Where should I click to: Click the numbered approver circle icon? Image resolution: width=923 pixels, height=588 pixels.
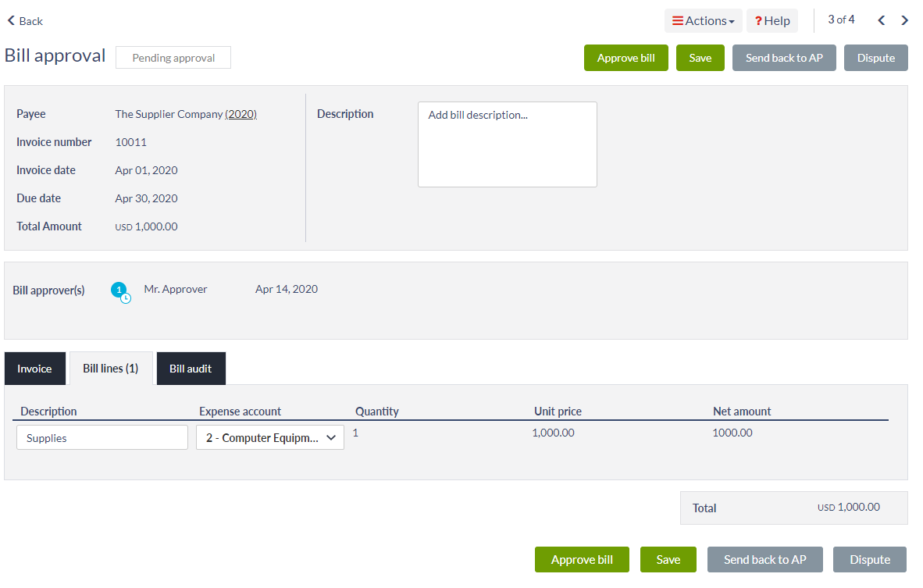click(119, 289)
